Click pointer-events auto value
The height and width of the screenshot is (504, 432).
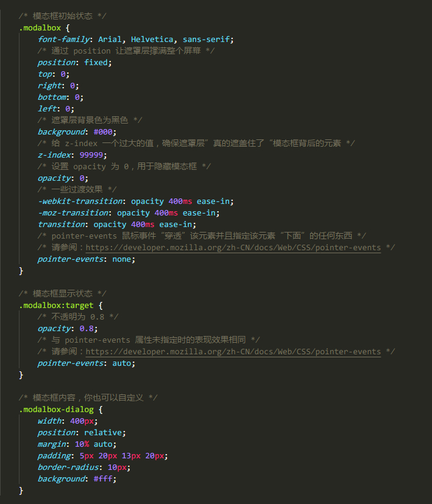(121, 363)
